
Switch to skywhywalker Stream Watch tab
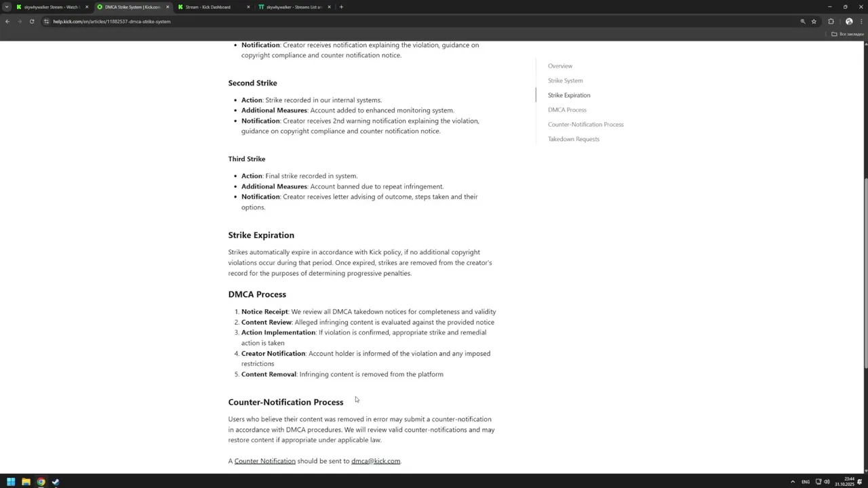51,7
